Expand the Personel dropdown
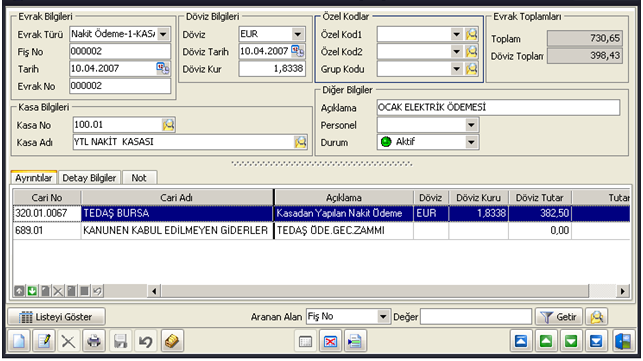643x361 pixels. pyautogui.click(x=471, y=125)
